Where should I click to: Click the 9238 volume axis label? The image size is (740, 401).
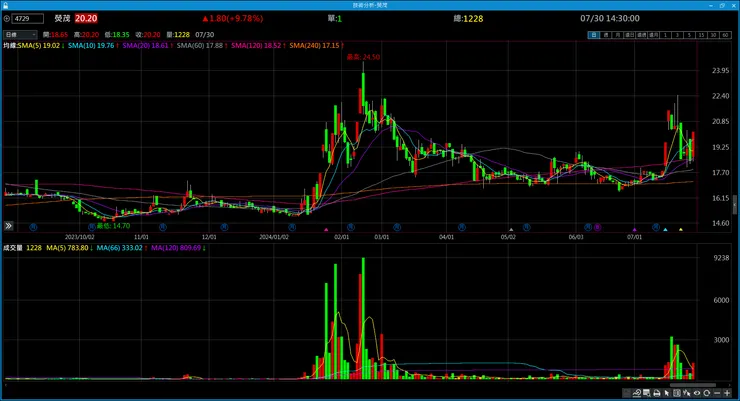pos(721,258)
